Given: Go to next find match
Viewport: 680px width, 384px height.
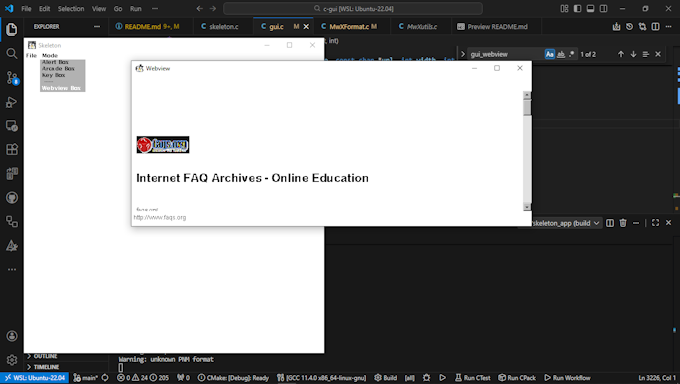Looking at the screenshot, I should [x=633, y=54].
